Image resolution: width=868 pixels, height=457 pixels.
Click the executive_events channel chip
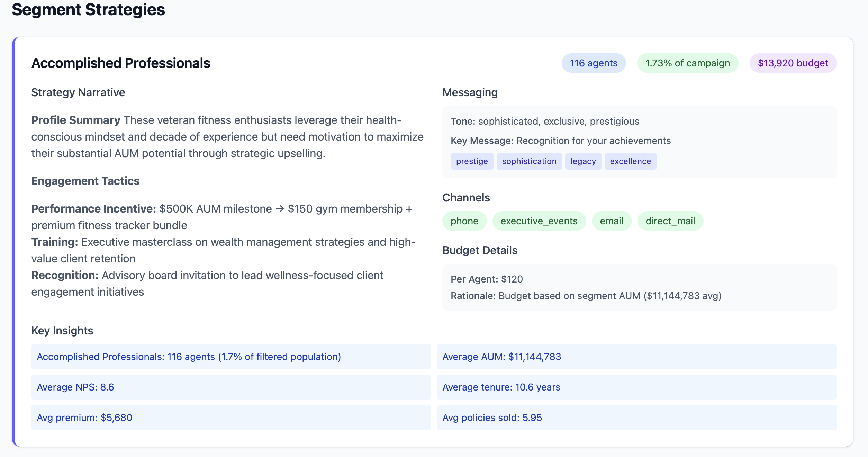pyautogui.click(x=539, y=221)
